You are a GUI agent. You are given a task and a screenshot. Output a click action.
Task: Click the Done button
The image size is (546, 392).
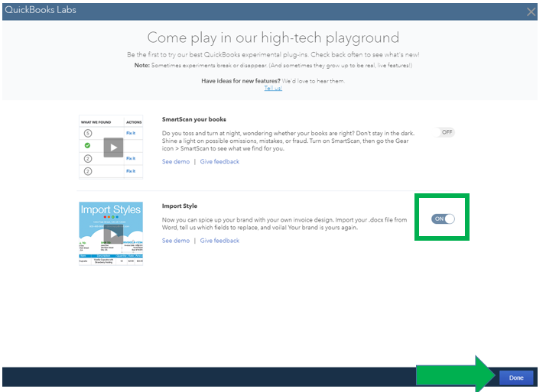pyautogui.click(x=516, y=377)
